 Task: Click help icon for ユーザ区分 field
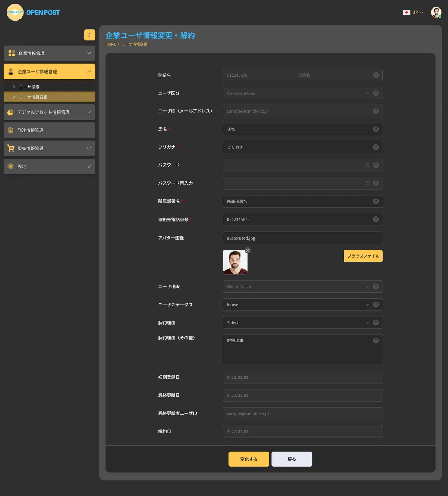tap(376, 93)
